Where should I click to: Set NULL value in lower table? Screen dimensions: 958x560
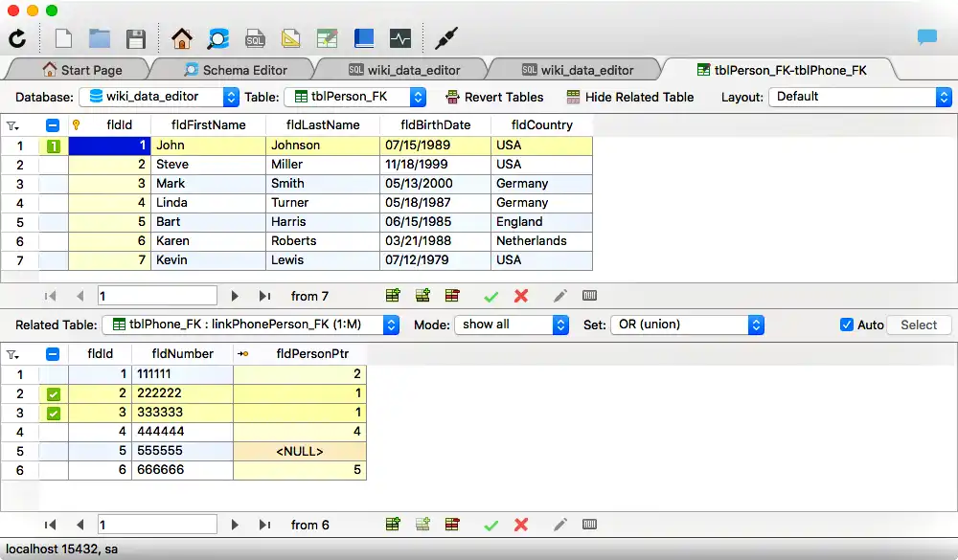point(589,524)
